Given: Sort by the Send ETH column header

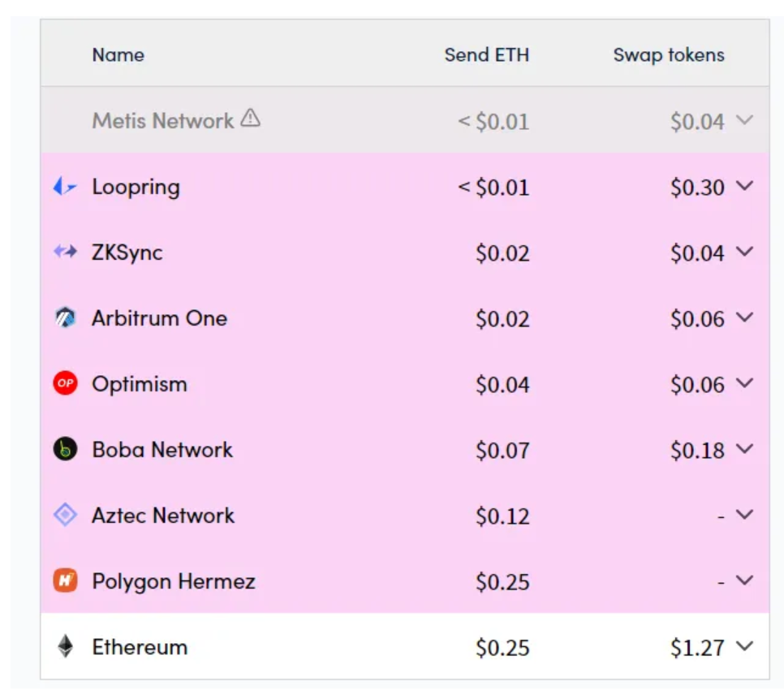Looking at the screenshot, I should (486, 55).
